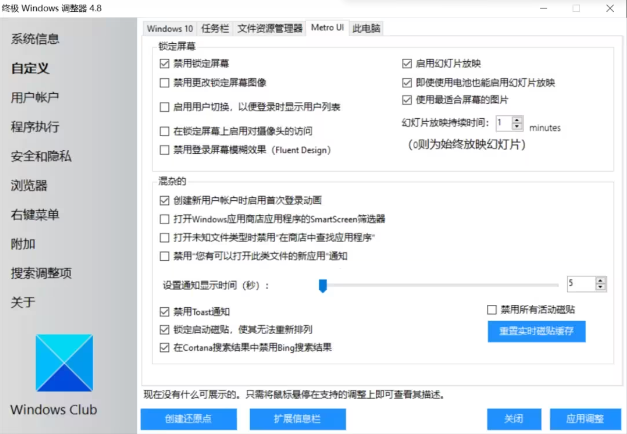Open 附加 section
This screenshot has width=627, height=434.
[23, 244]
